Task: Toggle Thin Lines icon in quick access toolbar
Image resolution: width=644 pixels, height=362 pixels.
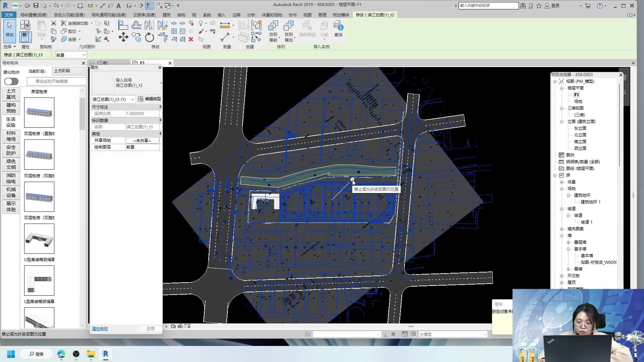Action: 149,5
